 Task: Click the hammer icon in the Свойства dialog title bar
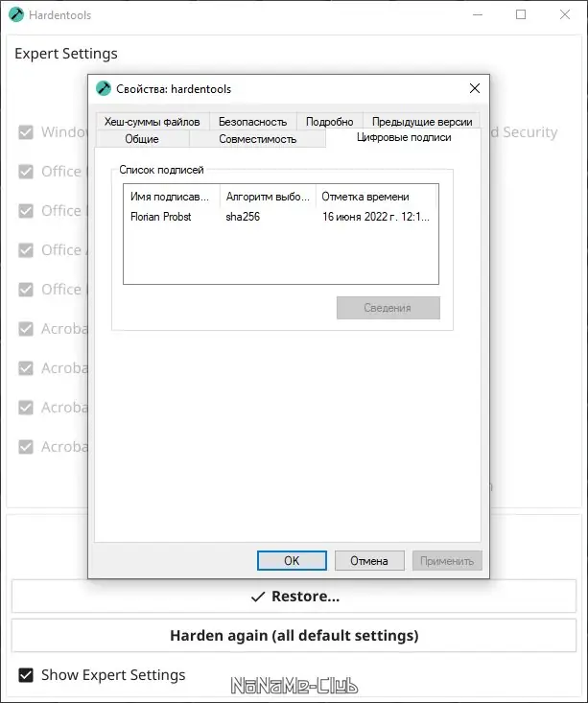point(104,88)
